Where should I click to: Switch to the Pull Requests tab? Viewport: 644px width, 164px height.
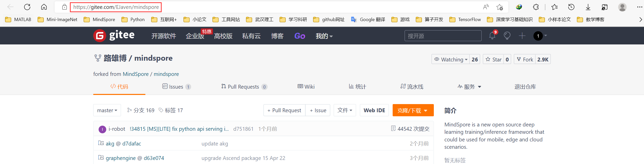tap(244, 87)
